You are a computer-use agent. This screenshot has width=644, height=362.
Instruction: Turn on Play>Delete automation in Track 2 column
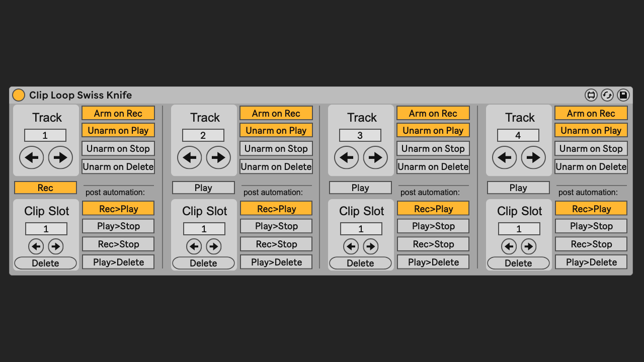276,262
